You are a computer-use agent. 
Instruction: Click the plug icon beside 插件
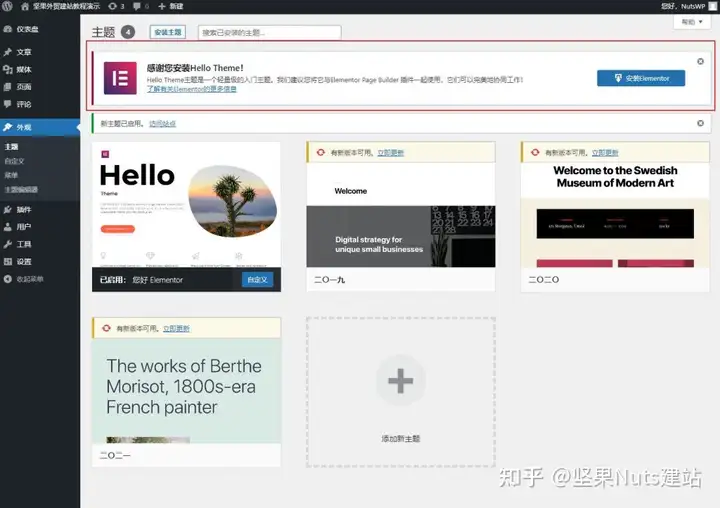pos(7,209)
